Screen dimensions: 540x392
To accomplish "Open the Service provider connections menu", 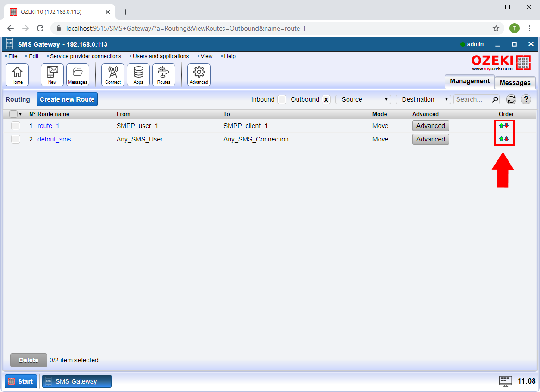I will click(x=86, y=56).
